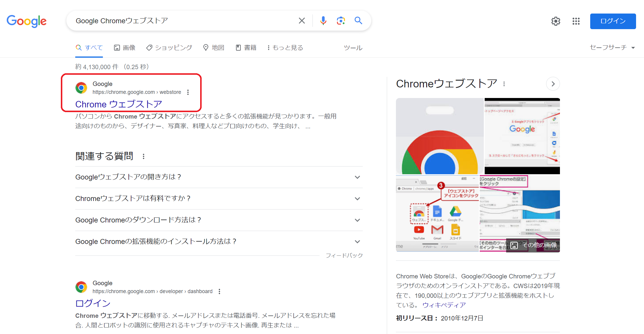Start voice search with the microphone icon
The width and height of the screenshot is (644, 334).
click(323, 21)
